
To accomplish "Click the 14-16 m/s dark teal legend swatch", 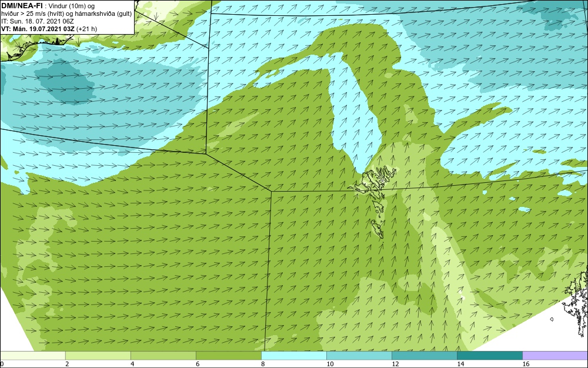I will click(489, 356).
